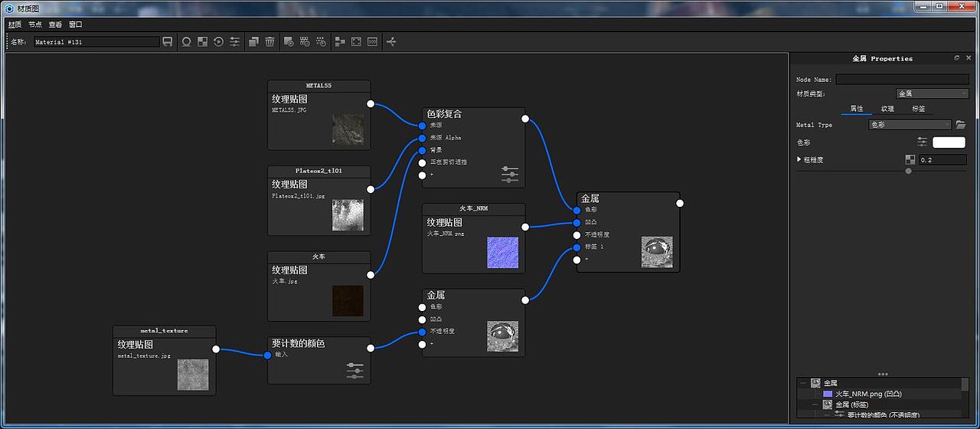Select the Plateox2_t101 node title
This screenshot has height=429, width=980.
318,172
